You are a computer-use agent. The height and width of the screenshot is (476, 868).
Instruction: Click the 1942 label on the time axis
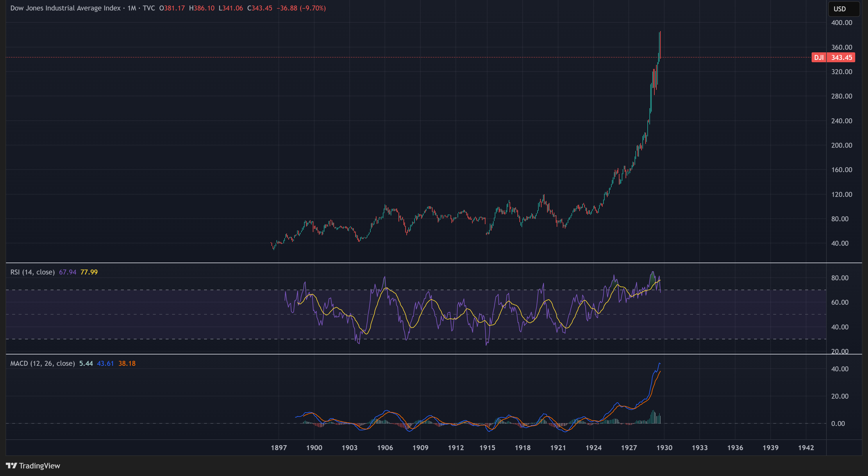tap(806, 448)
